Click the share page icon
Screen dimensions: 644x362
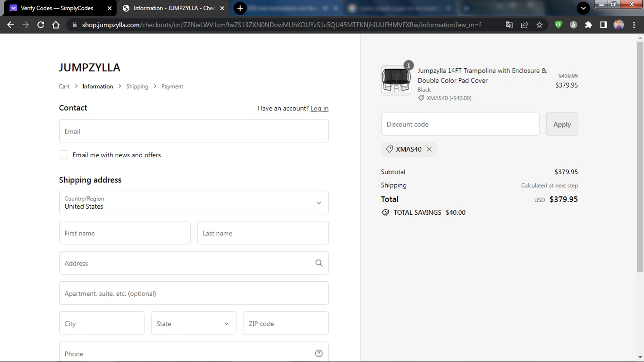tap(524, 25)
